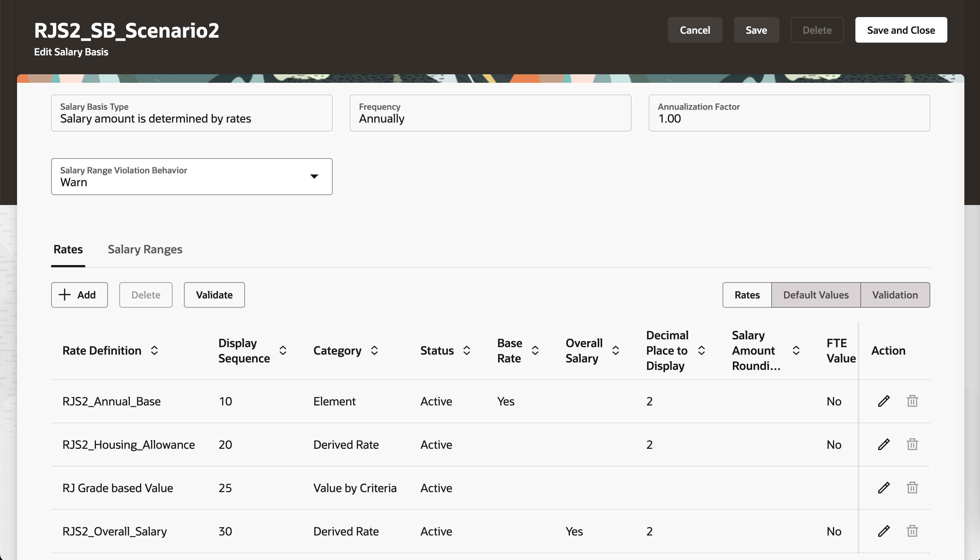
Task: Open Salary Range Violation Behavior dropdown
Action: point(314,177)
